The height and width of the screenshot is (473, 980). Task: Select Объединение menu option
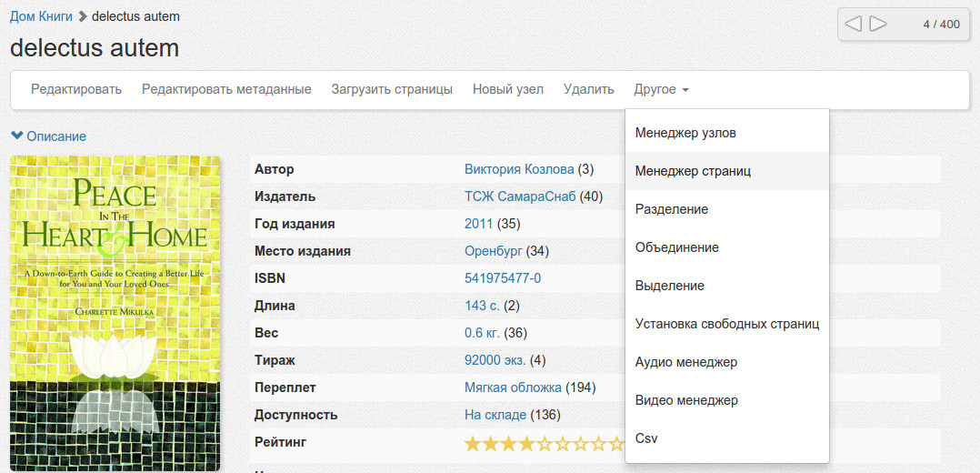click(x=677, y=247)
